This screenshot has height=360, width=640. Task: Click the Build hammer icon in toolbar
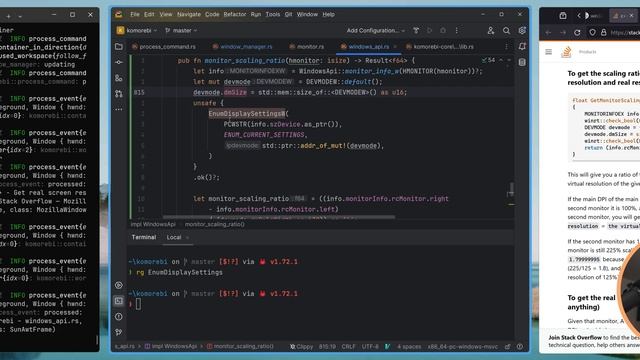(416, 31)
